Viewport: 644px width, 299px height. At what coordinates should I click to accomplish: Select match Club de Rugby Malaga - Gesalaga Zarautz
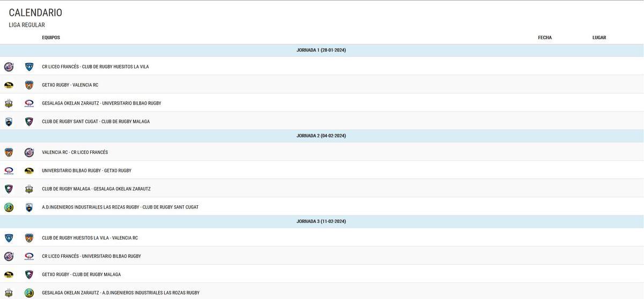pyautogui.click(x=97, y=189)
